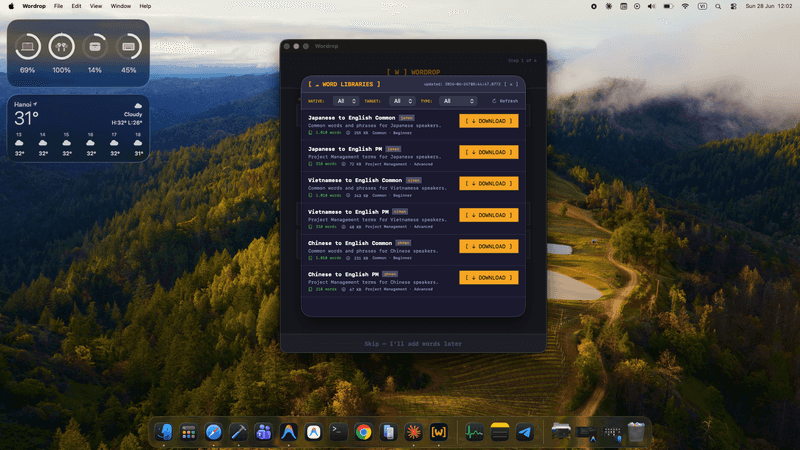
Task: Click the 100% AirPods battery ring
Action: click(x=61, y=46)
